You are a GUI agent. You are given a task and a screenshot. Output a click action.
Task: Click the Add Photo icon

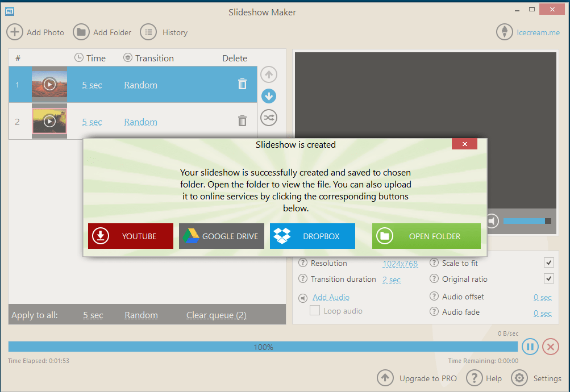pyautogui.click(x=15, y=32)
